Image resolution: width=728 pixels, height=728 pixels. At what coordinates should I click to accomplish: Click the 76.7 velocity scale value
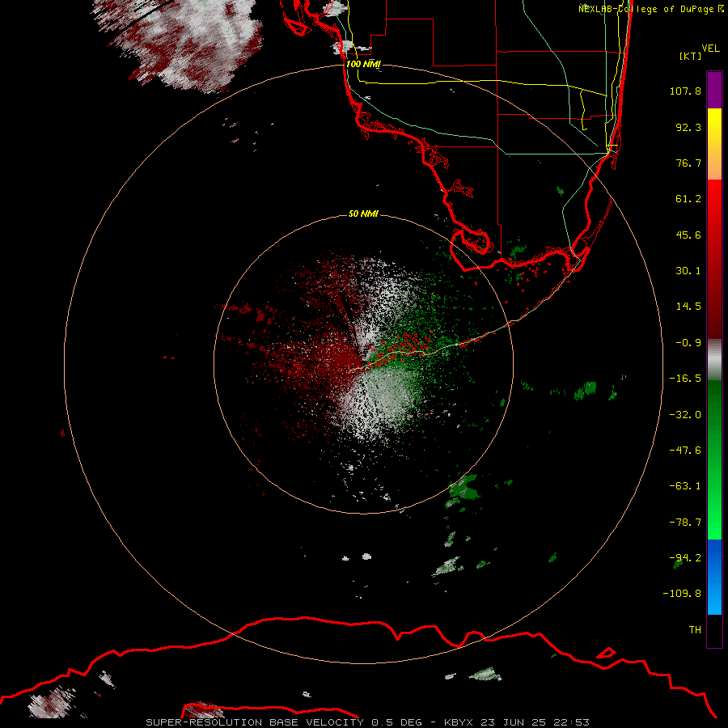click(x=688, y=163)
